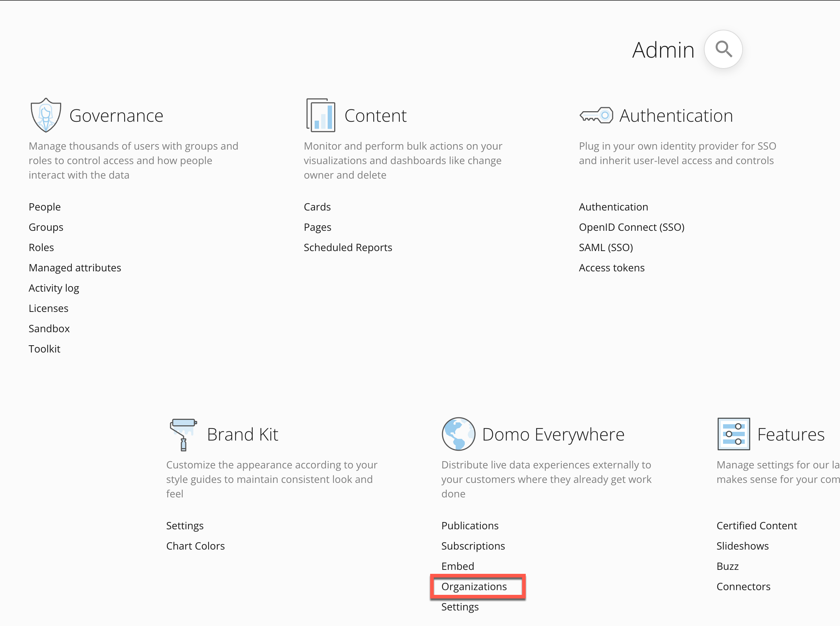Image resolution: width=840 pixels, height=626 pixels.
Task: Open the Subscriptions page
Action: [x=472, y=546]
